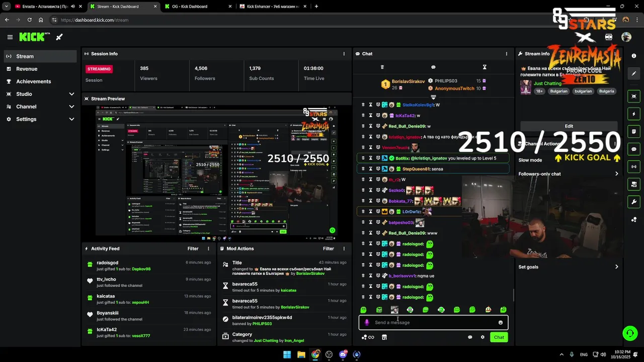
Task: Open the hamburger navigation menu
Action: pos(10,37)
